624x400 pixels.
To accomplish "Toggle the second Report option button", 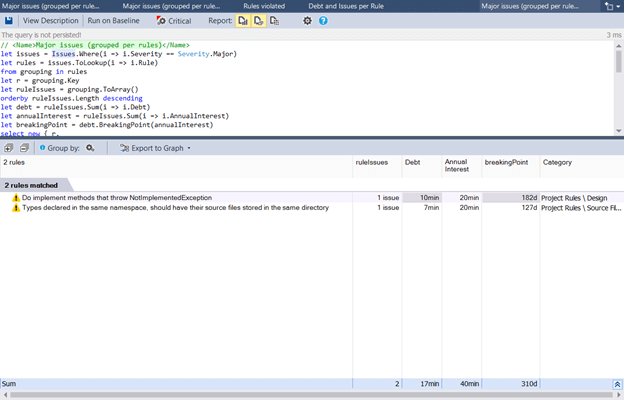I will 258,20.
